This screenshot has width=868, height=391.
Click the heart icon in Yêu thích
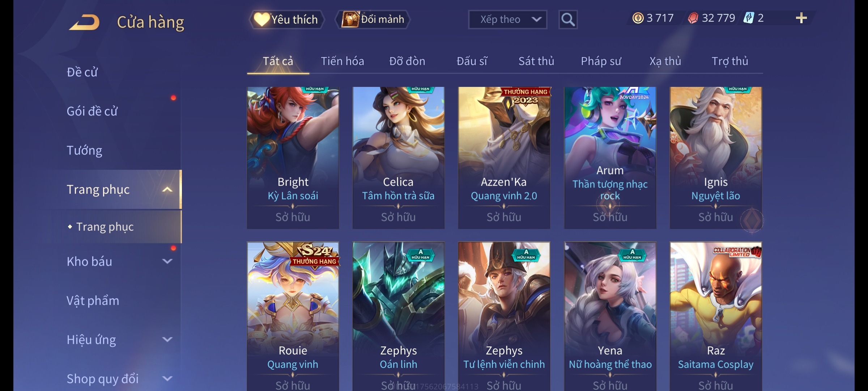[261, 19]
